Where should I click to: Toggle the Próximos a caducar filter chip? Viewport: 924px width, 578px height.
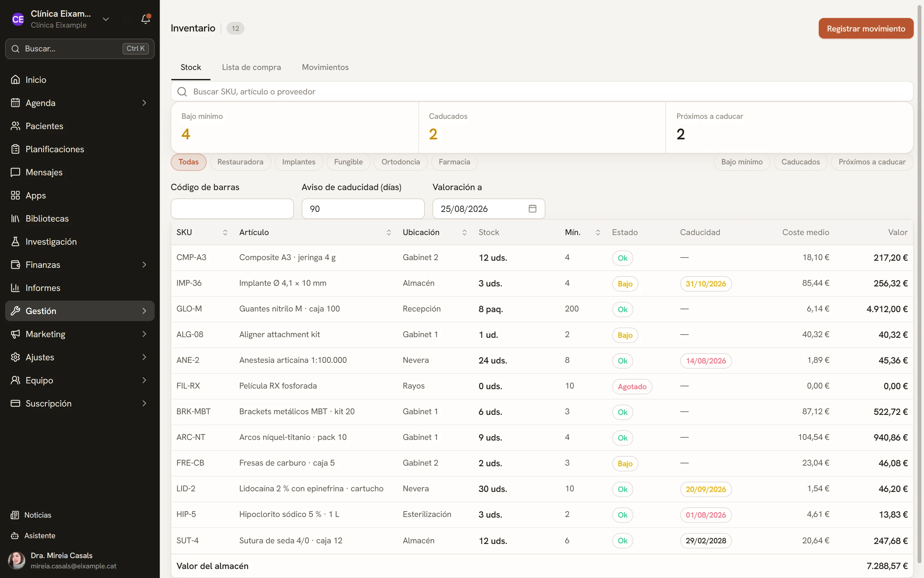tap(872, 162)
